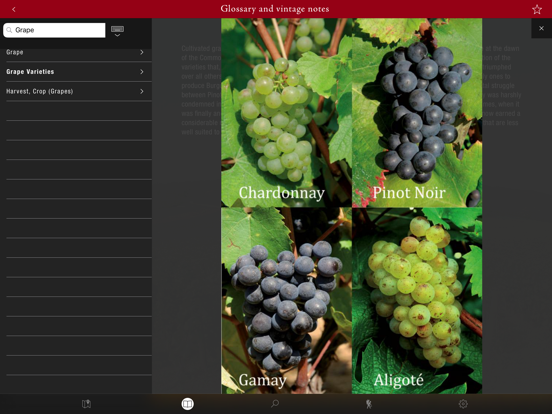View the Aligoté grape photo
Viewport: 552px width, 414px height.
coord(417,300)
